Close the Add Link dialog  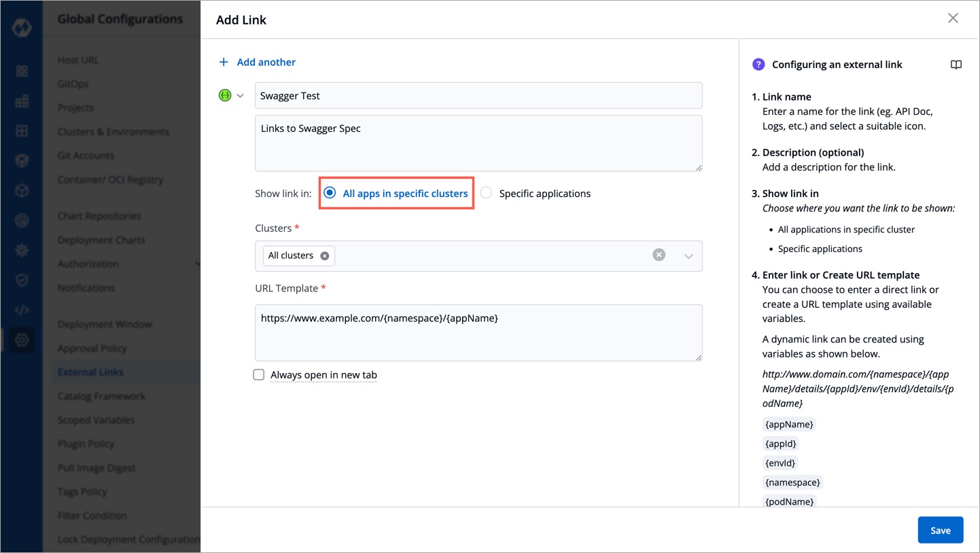point(953,18)
